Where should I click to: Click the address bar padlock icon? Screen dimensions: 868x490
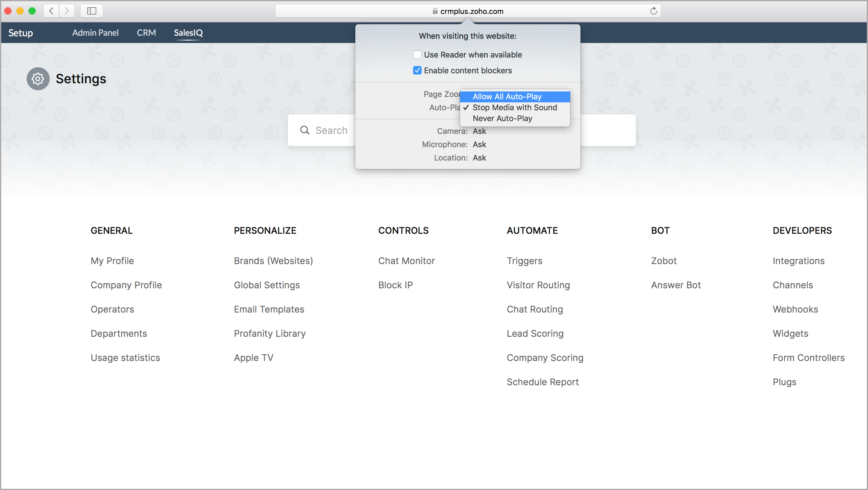click(x=435, y=11)
